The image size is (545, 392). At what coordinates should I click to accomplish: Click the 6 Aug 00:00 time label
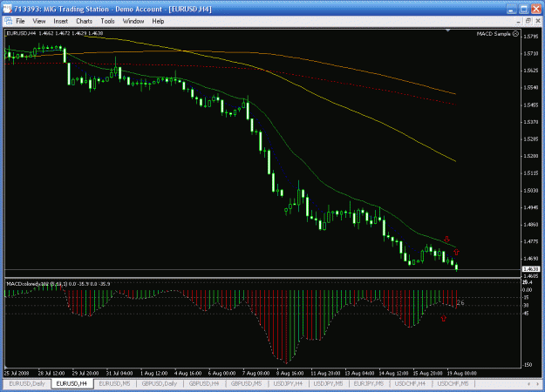221,373
